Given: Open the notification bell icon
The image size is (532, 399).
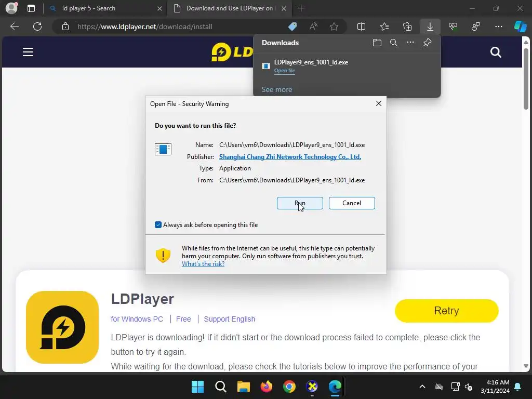Looking at the screenshot, I should (x=518, y=387).
